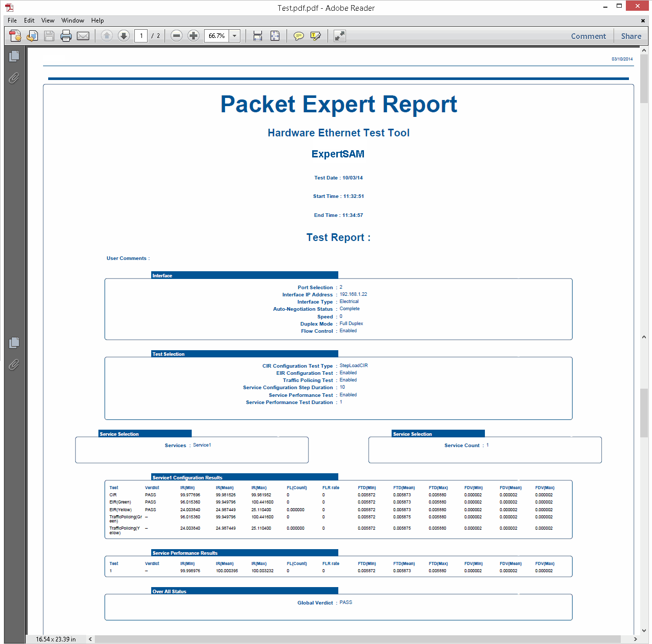Add a sticky note comment
The width and height of the screenshot is (652, 644).
299,36
